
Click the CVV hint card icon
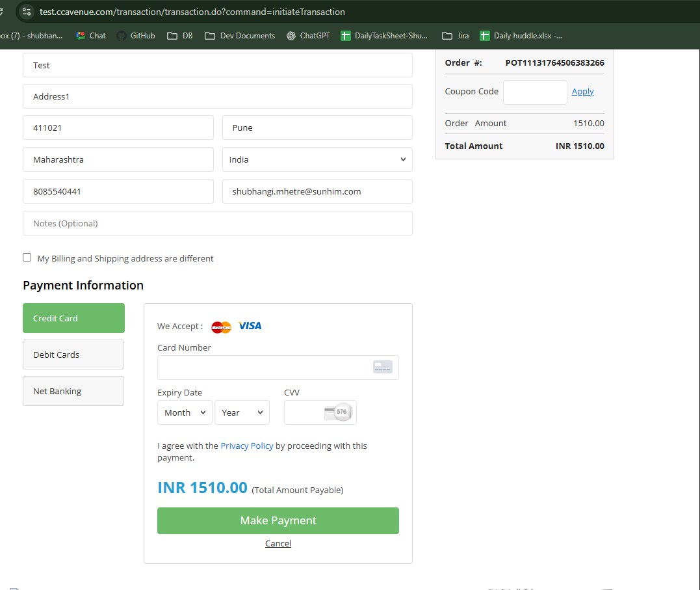[338, 412]
